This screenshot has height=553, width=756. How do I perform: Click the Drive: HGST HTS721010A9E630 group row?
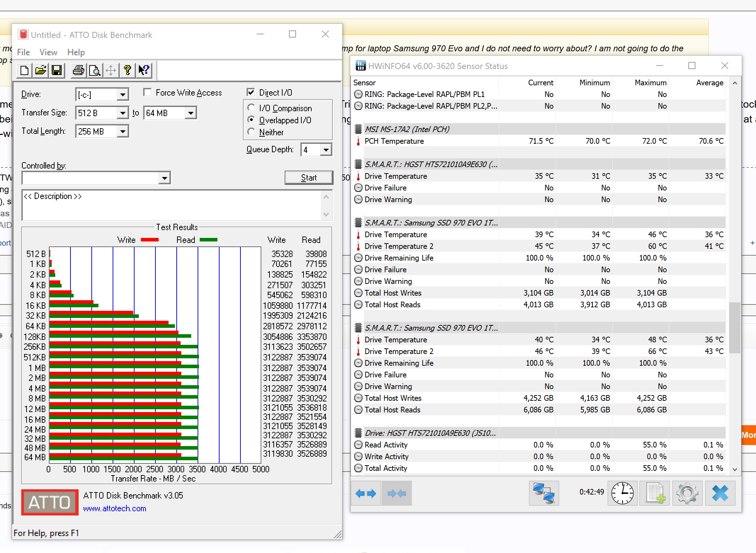pos(539,433)
